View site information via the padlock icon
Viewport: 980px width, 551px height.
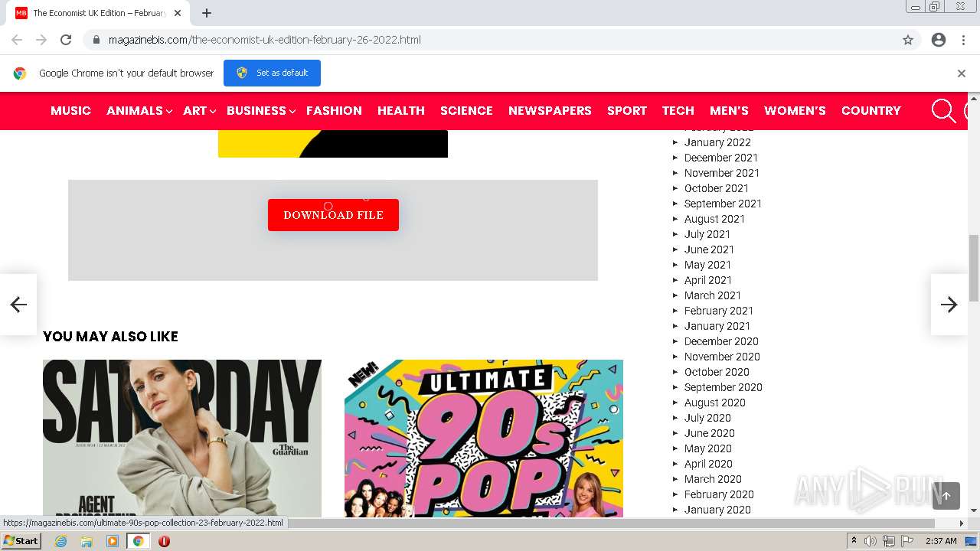(96, 40)
